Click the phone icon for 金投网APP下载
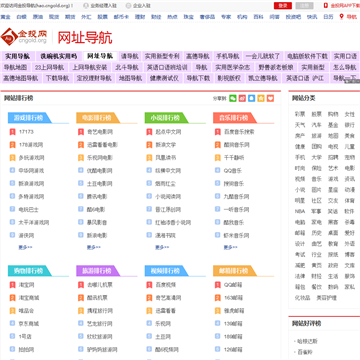Viewport: 360px width, 360px height. (326, 6)
